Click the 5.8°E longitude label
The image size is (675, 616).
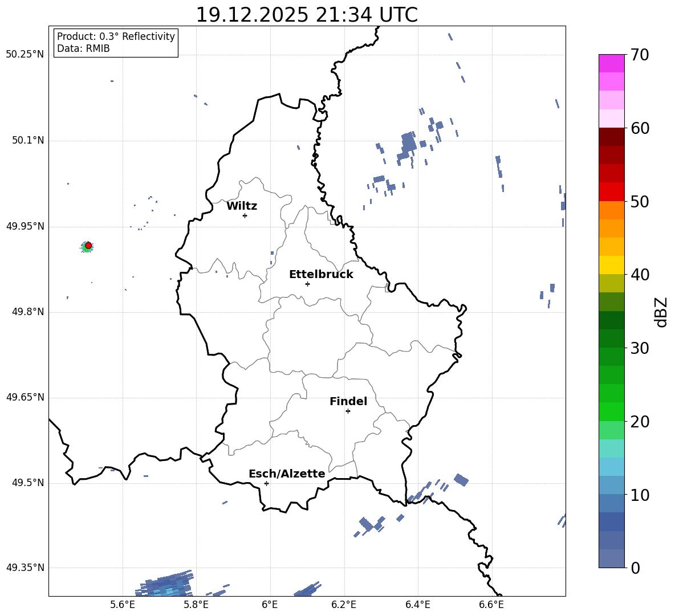click(196, 605)
